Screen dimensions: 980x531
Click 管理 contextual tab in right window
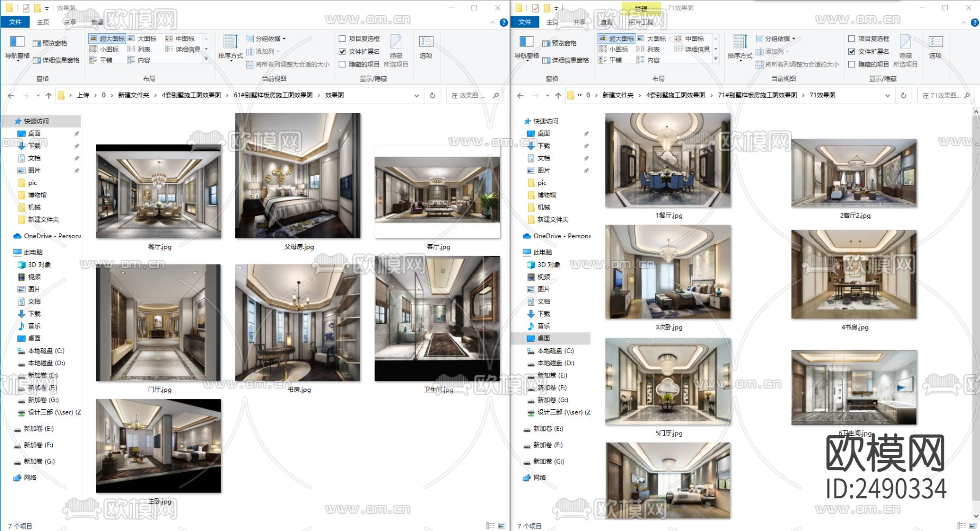click(x=641, y=9)
